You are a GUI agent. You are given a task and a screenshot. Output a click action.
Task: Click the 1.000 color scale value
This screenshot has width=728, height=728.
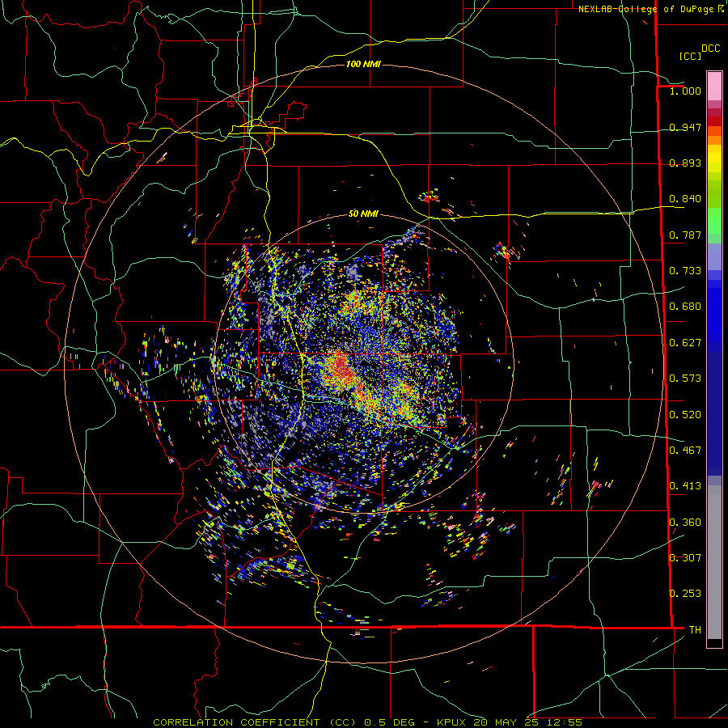tap(685, 91)
